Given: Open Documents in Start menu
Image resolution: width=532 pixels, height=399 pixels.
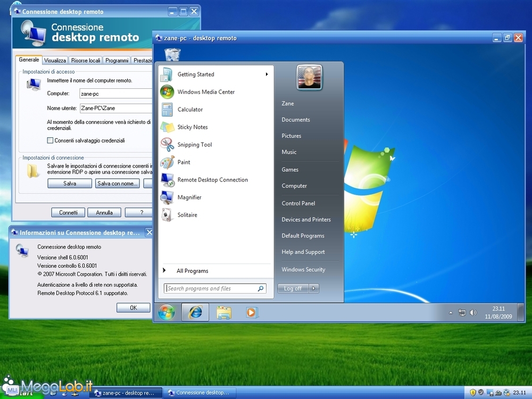Looking at the screenshot, I should [295, 120].
